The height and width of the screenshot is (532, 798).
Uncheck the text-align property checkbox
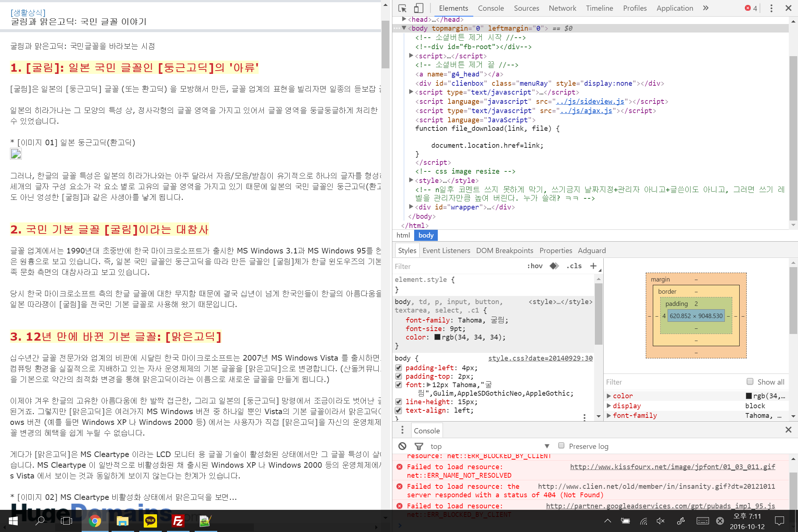[399, 410]
